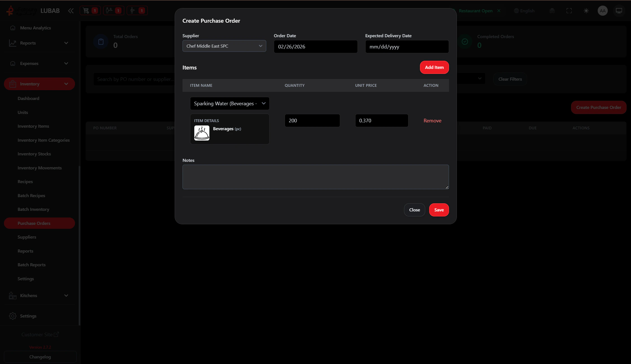Click Remove link for the item row
Viewport: 631px width, 364px height.
432,121
